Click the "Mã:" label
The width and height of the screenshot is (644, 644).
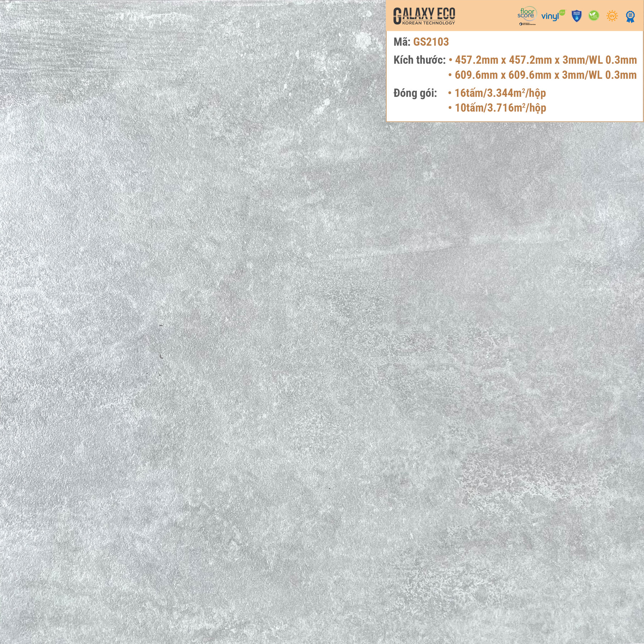tap(402, 42)
